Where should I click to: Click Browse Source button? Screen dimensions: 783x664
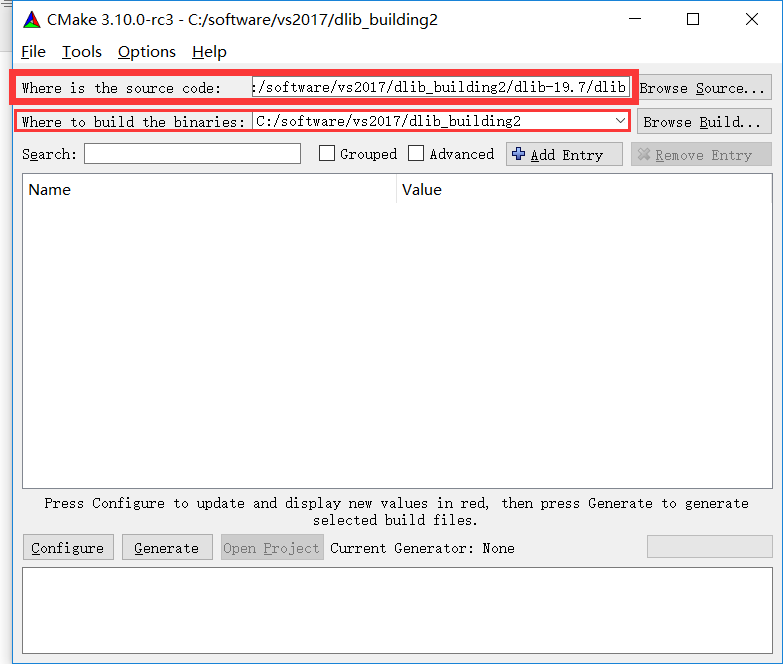704,88
